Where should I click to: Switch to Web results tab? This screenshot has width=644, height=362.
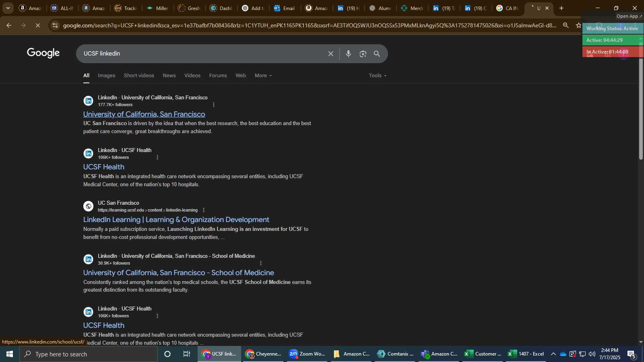[x=241, y=76]
